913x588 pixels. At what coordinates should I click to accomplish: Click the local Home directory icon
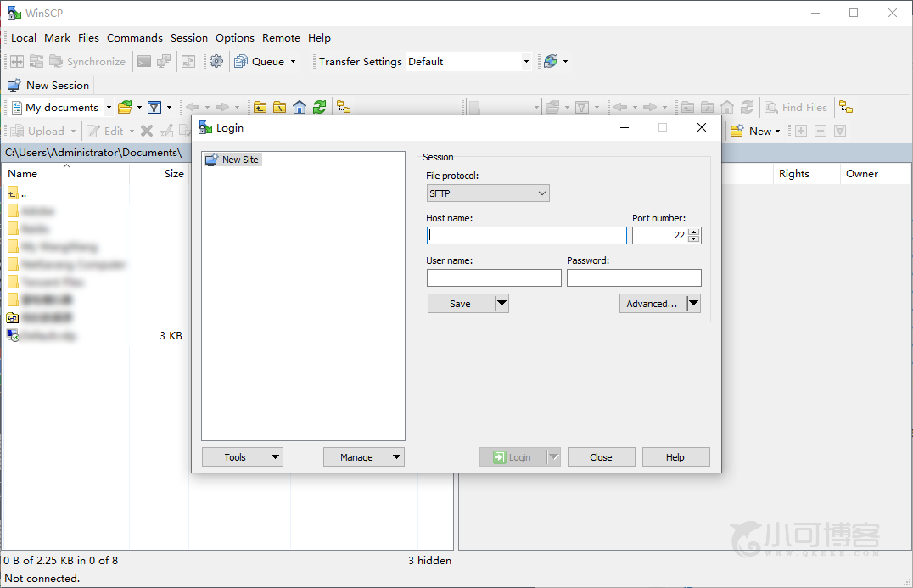(300, 107)
